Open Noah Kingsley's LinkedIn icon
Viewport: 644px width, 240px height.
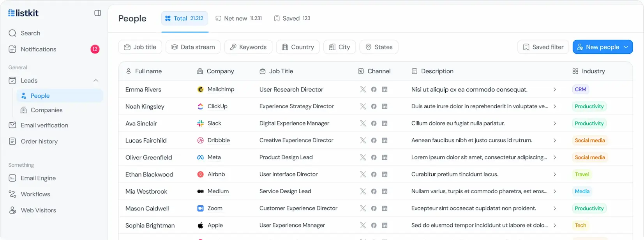tap(385, 106)
